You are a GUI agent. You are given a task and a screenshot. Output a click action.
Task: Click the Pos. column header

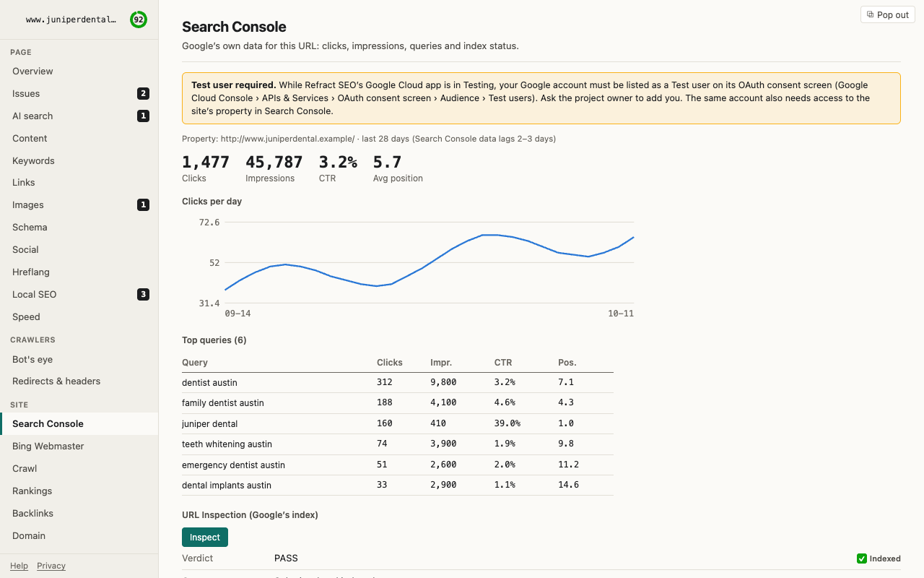click(x=567, y=362)
